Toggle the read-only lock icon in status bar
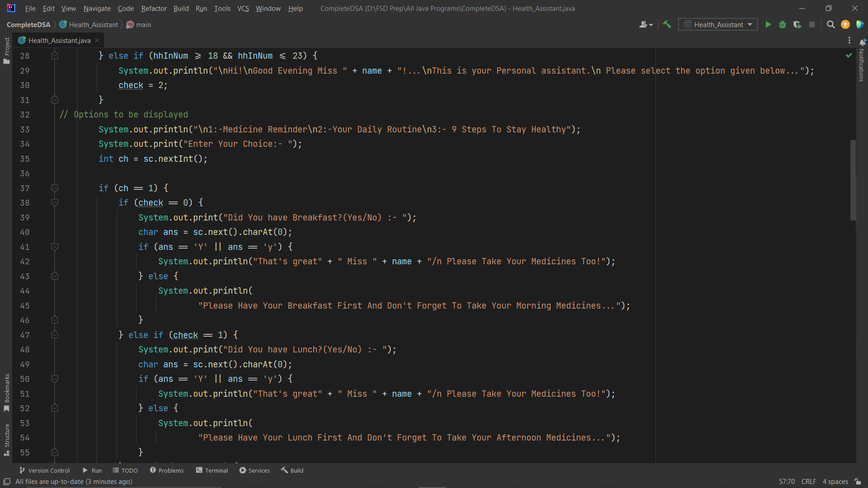Image resolution: width=868 pixels, height=488 pixels. coord(858,482)
